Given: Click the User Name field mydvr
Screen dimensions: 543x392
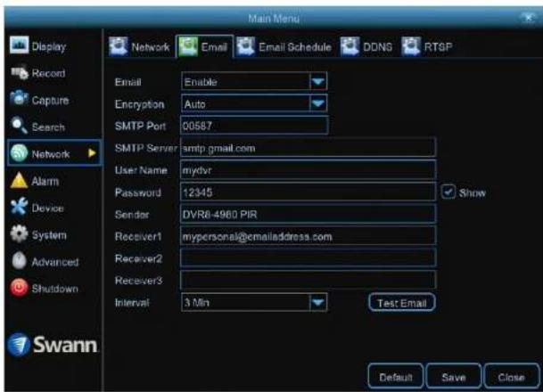Looking at the screenshot, I should [x=308, y=170].
